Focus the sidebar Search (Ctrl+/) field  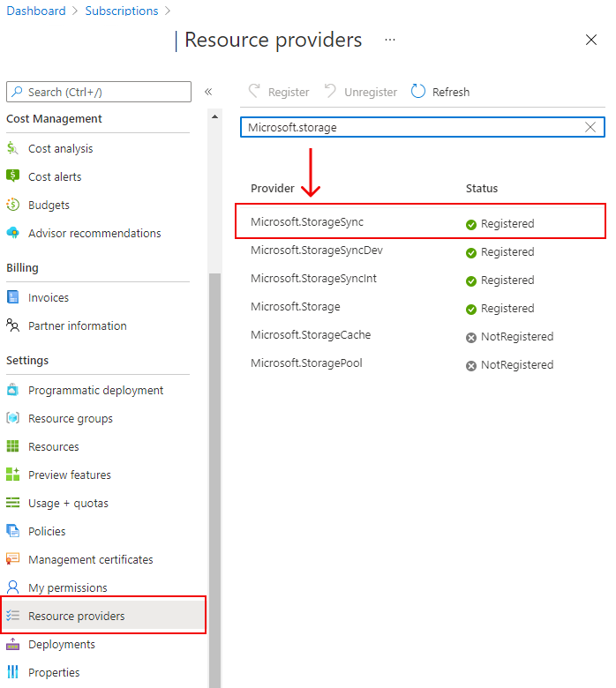[99, 92]
